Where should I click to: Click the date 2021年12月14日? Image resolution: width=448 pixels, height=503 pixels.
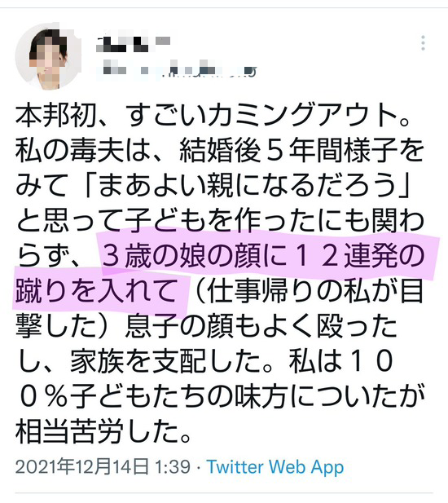pyautogui.click(x=82, y=466)
